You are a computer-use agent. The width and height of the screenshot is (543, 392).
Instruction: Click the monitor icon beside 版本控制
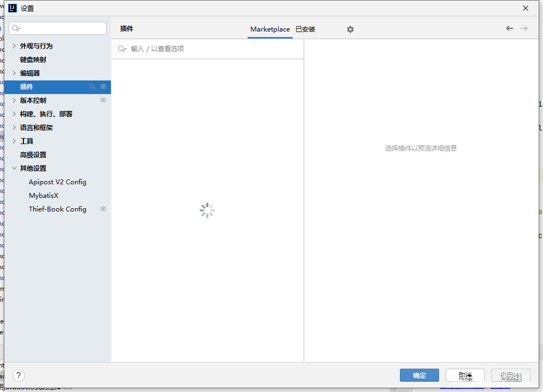tap(103, 100)
